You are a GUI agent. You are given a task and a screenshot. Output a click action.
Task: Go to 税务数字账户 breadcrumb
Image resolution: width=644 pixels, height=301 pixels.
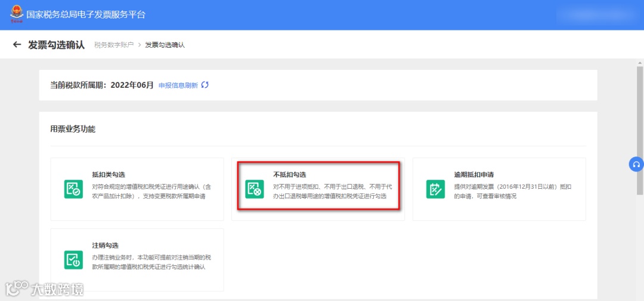coord(114,45)
